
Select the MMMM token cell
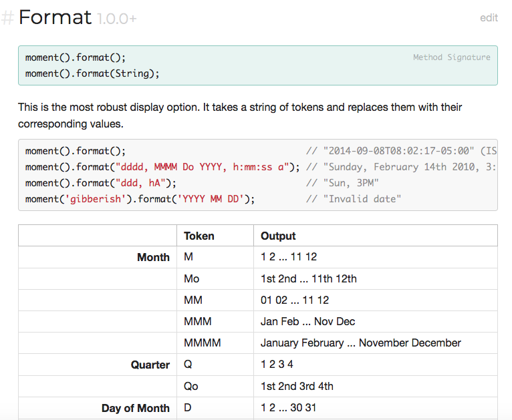[202, 343]
